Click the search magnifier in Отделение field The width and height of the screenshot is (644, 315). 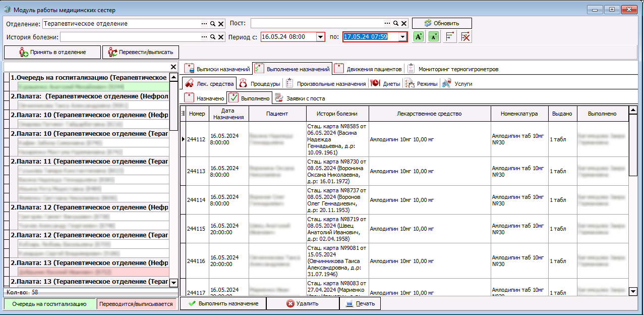[x=213, y=24]
